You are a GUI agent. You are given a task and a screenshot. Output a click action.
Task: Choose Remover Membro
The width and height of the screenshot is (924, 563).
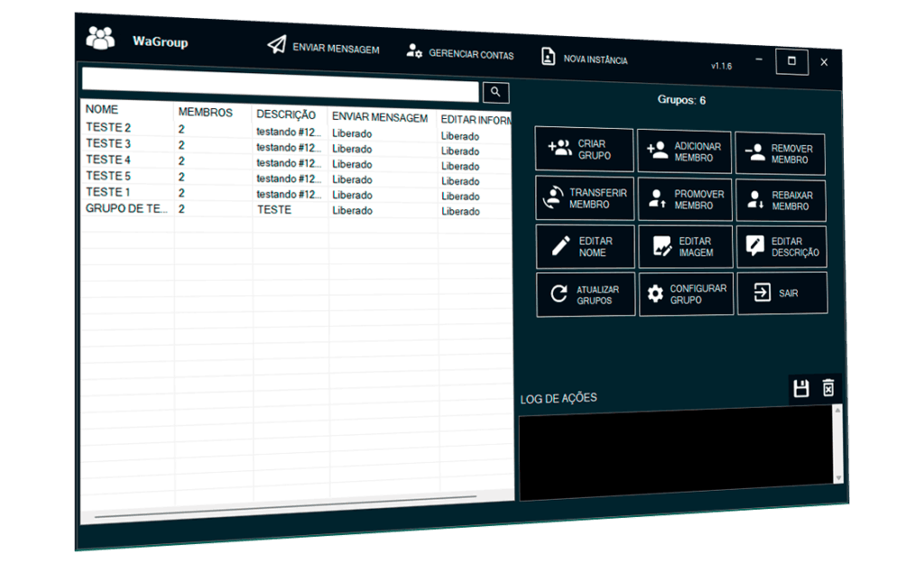[781, 154]
